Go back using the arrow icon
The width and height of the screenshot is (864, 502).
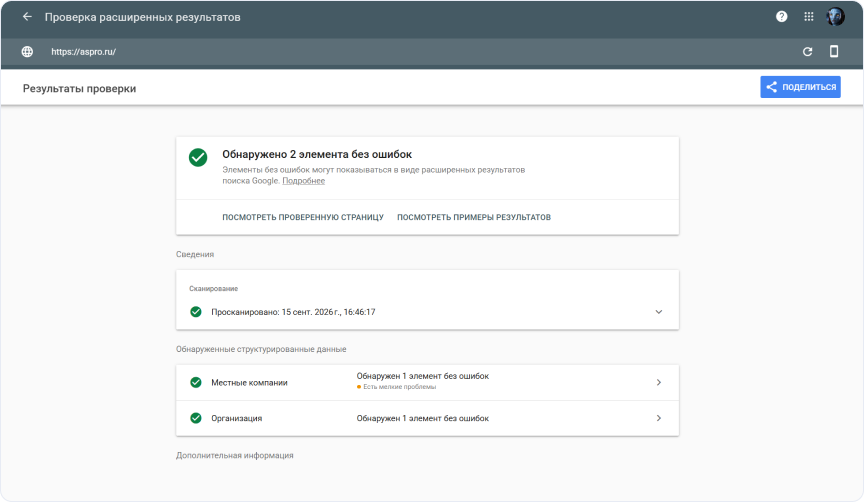27,17
